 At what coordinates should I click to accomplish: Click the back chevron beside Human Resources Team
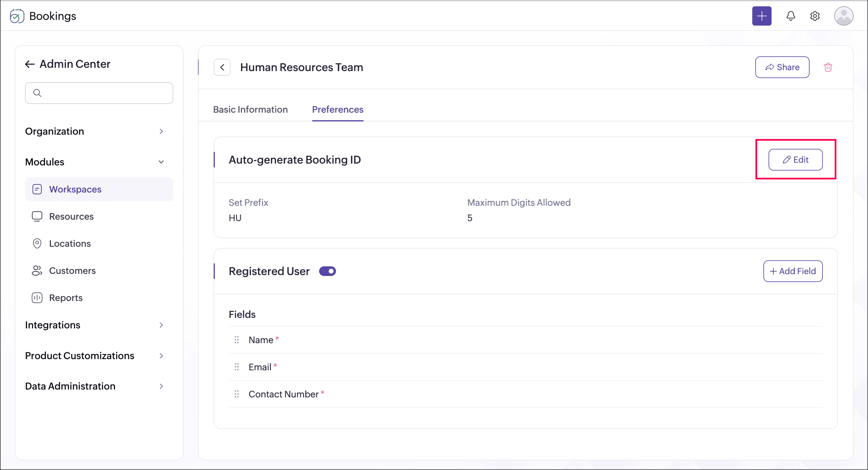pos(222,67)
